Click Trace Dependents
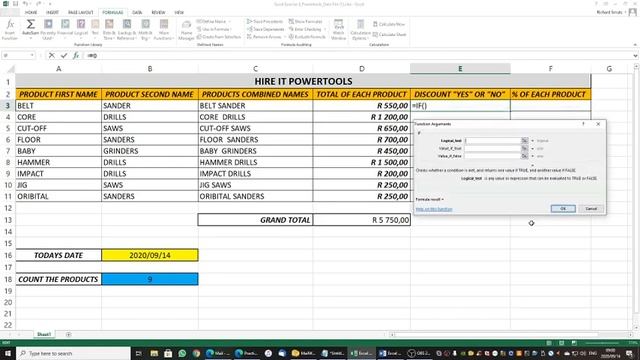This screenshot has width=640, height=360. 265,29
